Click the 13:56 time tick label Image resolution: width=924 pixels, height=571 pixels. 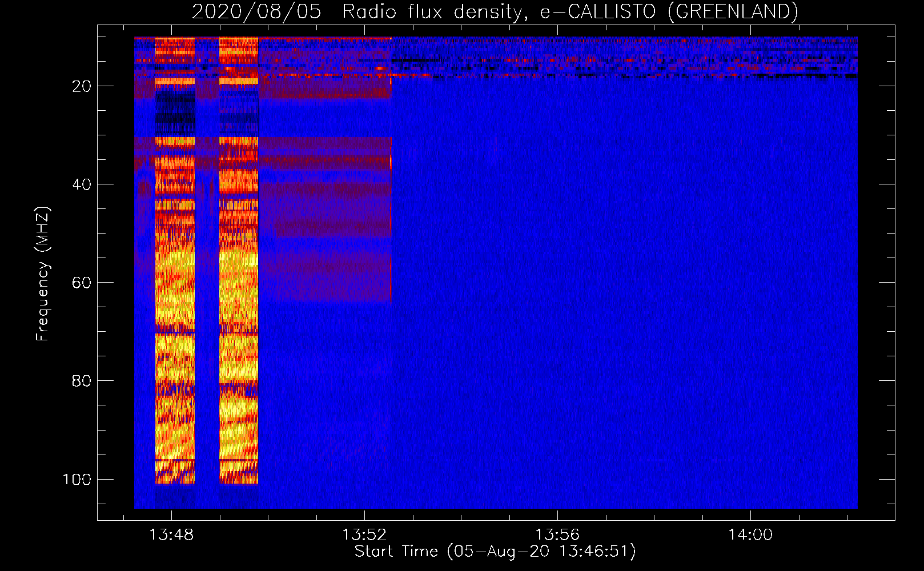557,535
